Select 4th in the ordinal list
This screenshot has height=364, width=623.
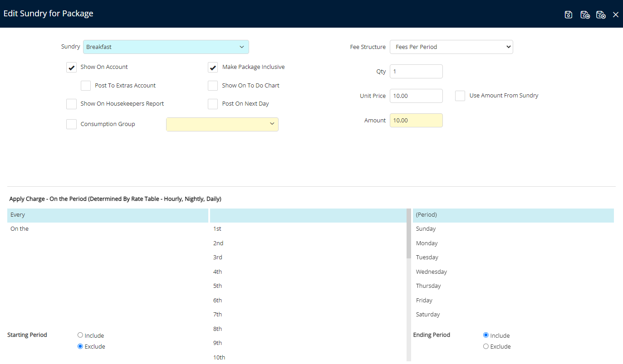tap(308, 272)
